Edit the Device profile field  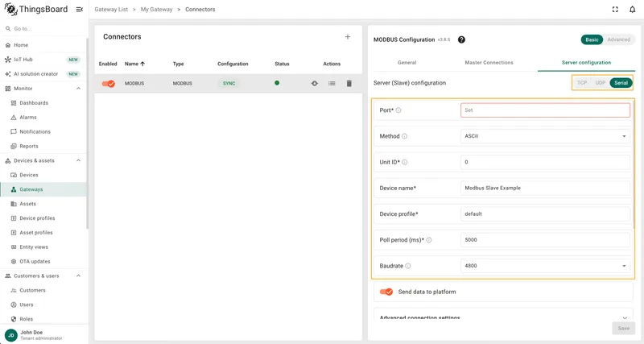click(x=546, y=213)
